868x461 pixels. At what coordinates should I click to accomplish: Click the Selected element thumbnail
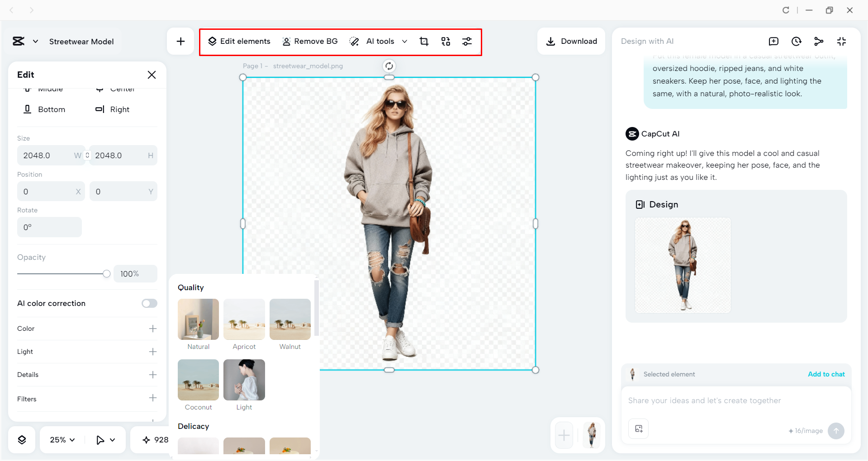point(632,374)
